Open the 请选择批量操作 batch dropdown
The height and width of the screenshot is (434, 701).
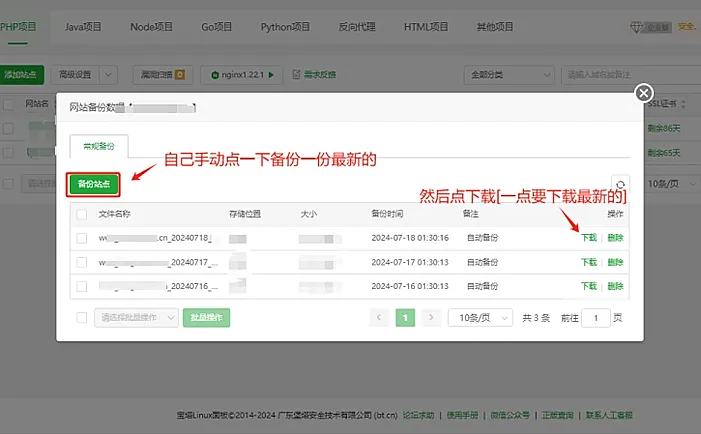(x=135, y=317)
